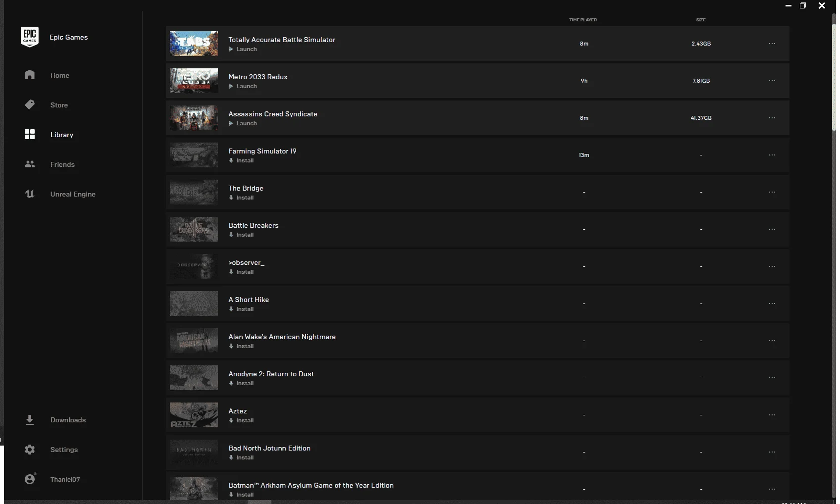The height and width of the screenshot is (504, 840).
Task: Install The Bridge
Action: point(241,198)
